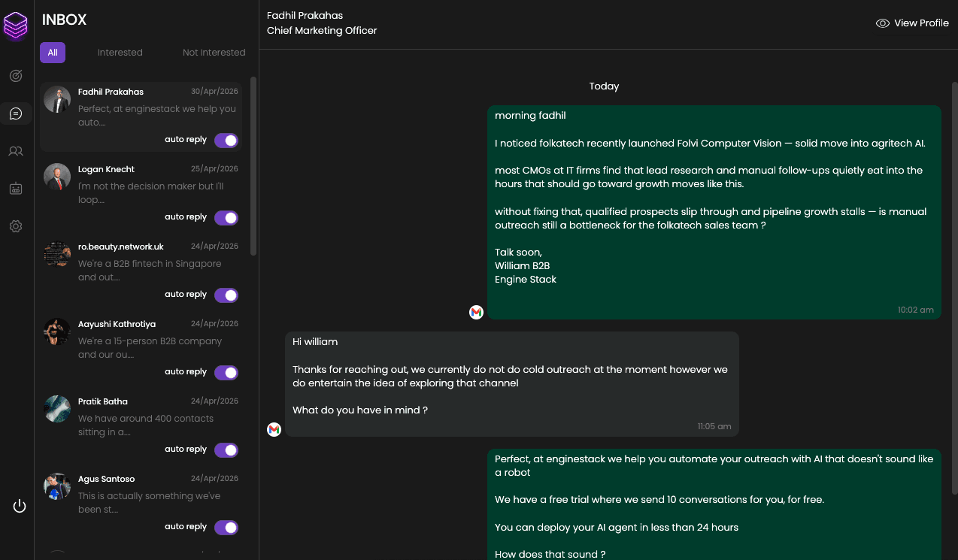
Task: Open Pratik Batha's conversation
Action: [x=141, y=426]
